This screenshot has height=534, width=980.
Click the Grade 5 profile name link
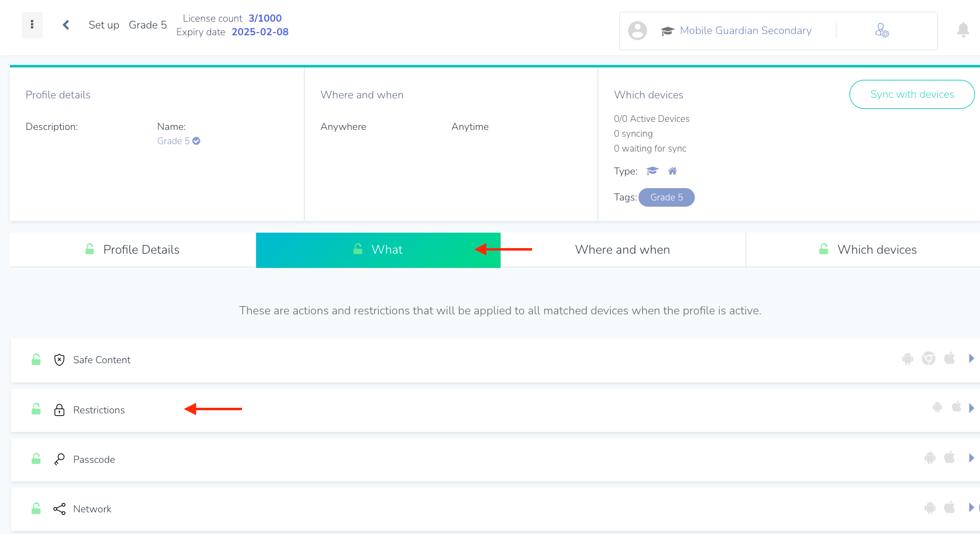coord(173,141)
